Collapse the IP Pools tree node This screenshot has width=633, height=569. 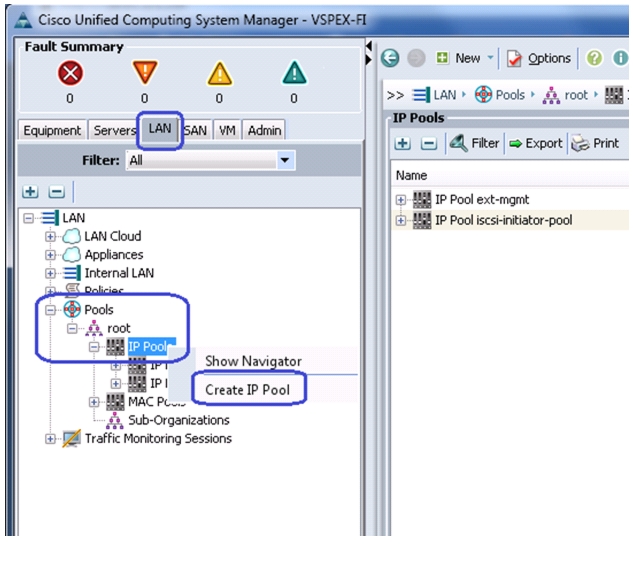[94, 347]
